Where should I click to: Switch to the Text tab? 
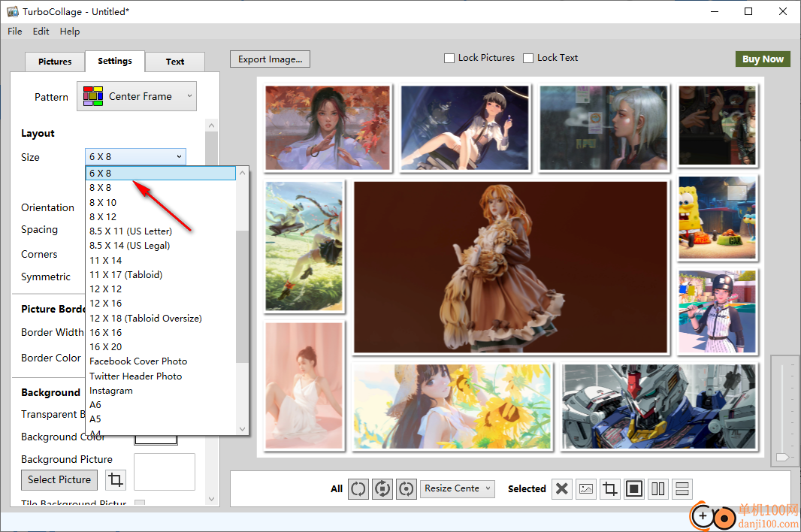point(175,62)
